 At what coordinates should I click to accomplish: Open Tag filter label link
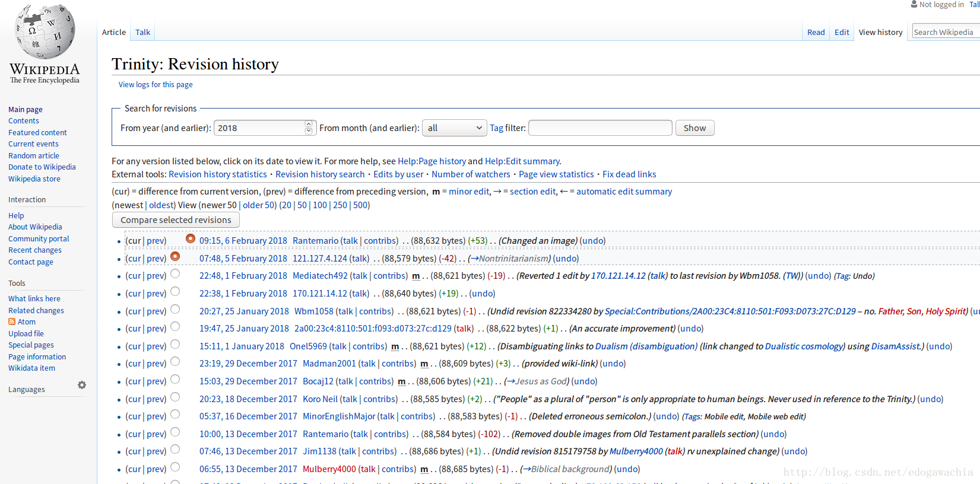[x=496, y=128]
